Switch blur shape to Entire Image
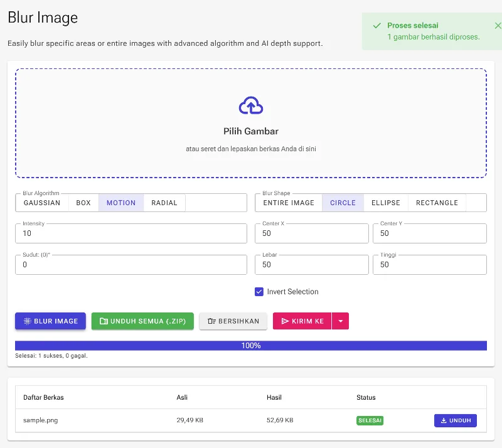 click(x=289, y=203)
